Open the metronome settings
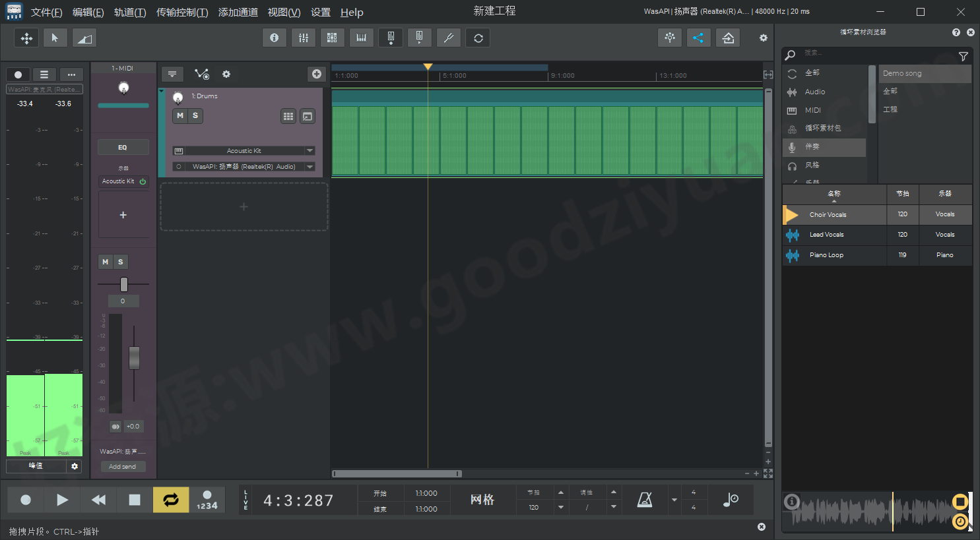The image size is (980, 540). [x=644, y=500]
